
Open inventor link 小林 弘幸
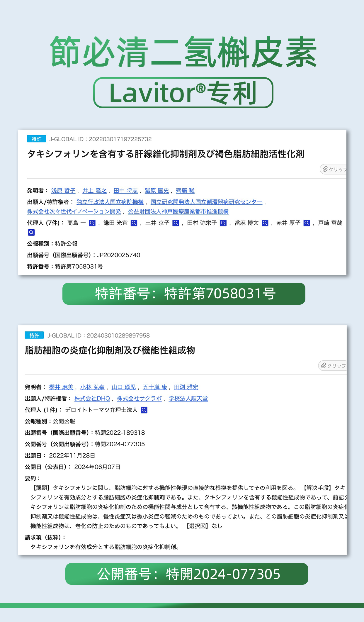click(x=92, y=387)
